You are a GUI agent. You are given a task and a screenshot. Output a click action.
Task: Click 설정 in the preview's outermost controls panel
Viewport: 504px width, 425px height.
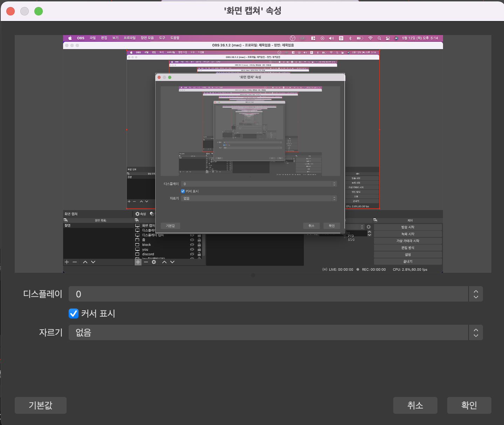[x=408, y=255]
